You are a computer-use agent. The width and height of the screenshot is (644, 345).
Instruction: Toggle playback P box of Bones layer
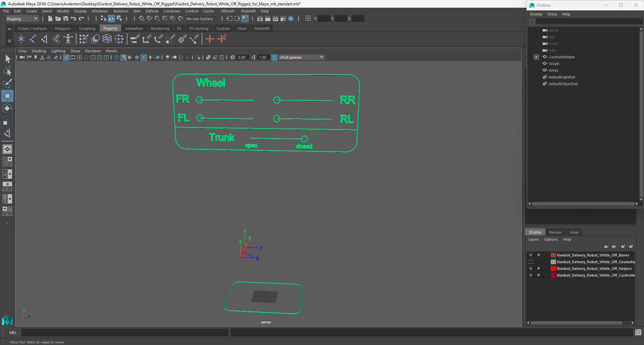click(x=539, y=255)
